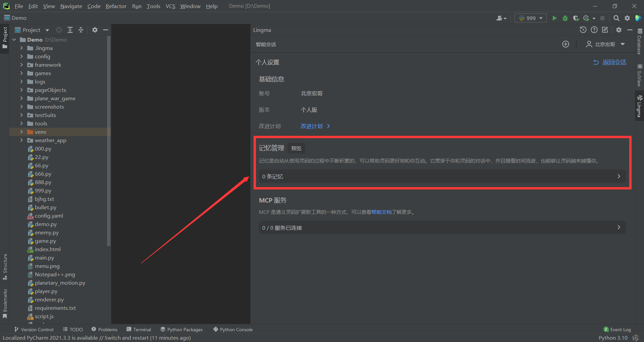Select demo.py in project tree

click(x=46, y=224)
